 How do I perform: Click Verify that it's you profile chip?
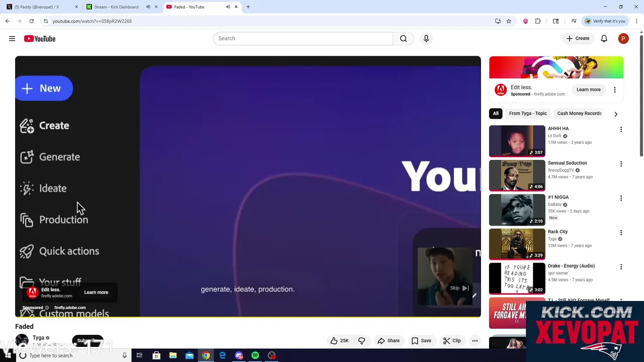tap(605, 21)
